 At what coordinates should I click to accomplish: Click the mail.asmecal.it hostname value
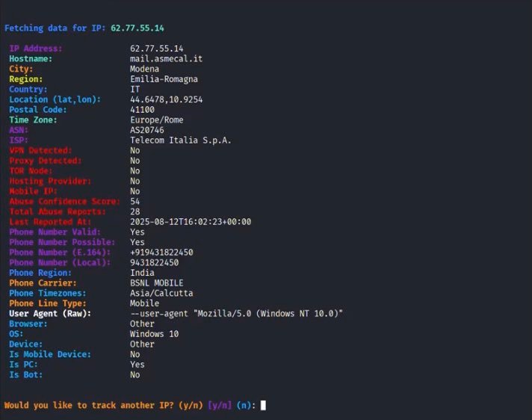[x=166, y=58]
